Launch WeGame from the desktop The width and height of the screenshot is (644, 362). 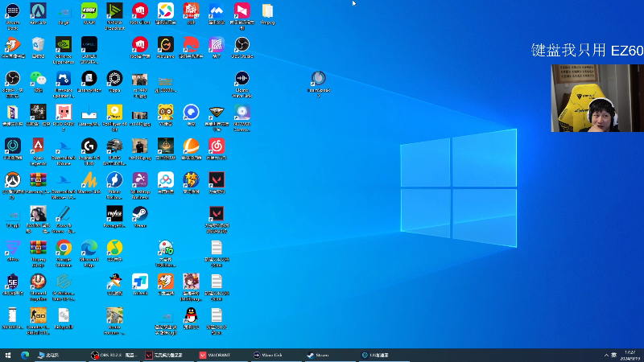point(166,47)
